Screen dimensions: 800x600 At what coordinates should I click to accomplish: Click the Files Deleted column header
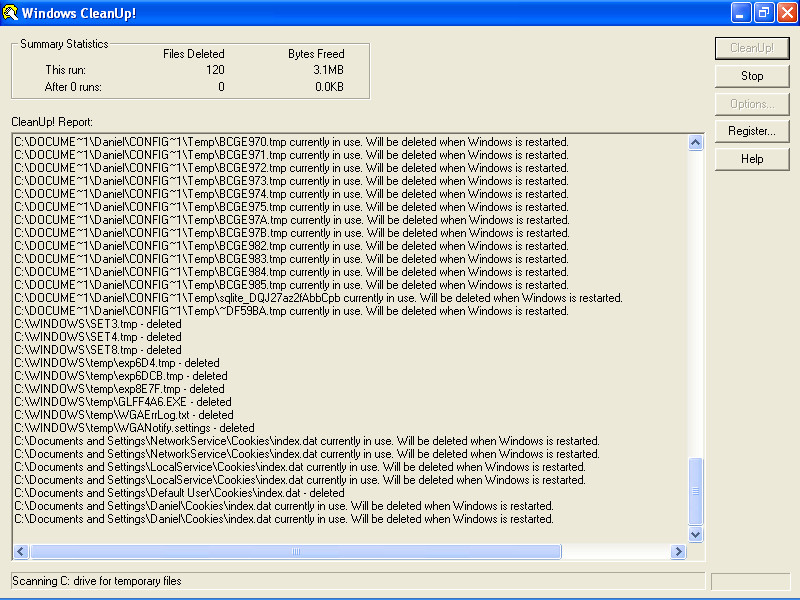coord(194,54)
